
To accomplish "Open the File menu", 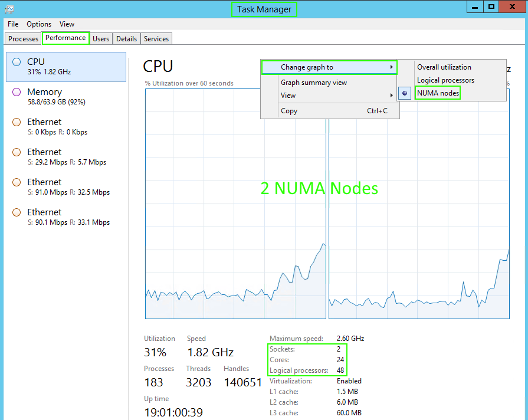I will pos(13,24).
